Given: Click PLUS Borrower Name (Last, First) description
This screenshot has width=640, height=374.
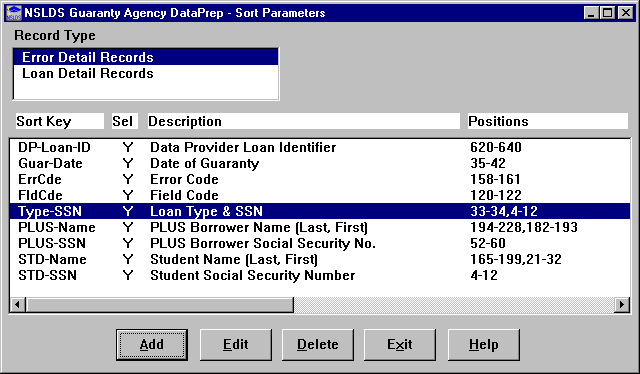Looking at the screenshot, I should coord(259,227).
